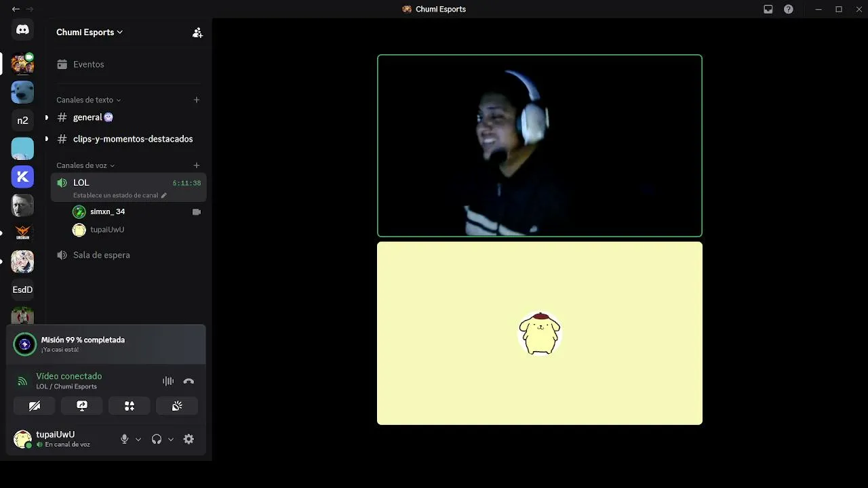The width and height of the screenshot is (868, 488).
Task: Click the invite people icon
Action: pos(197,33)
